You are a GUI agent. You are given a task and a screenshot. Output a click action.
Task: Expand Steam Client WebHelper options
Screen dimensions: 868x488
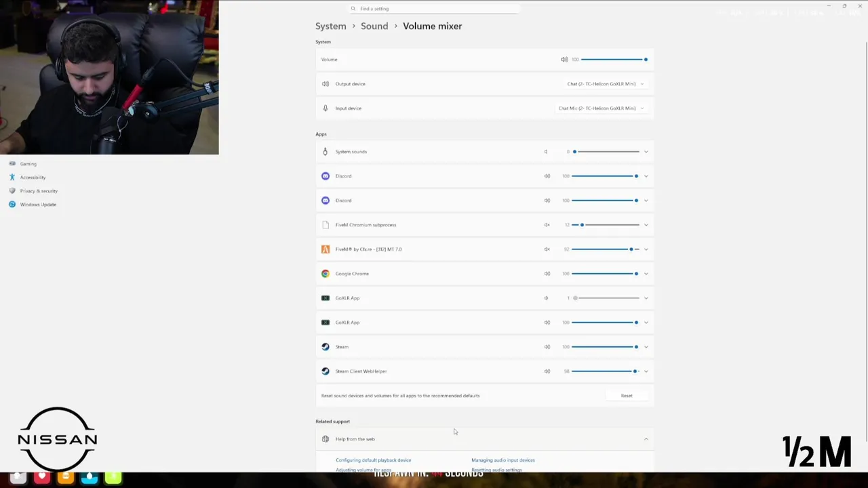[x=646, y=371]
